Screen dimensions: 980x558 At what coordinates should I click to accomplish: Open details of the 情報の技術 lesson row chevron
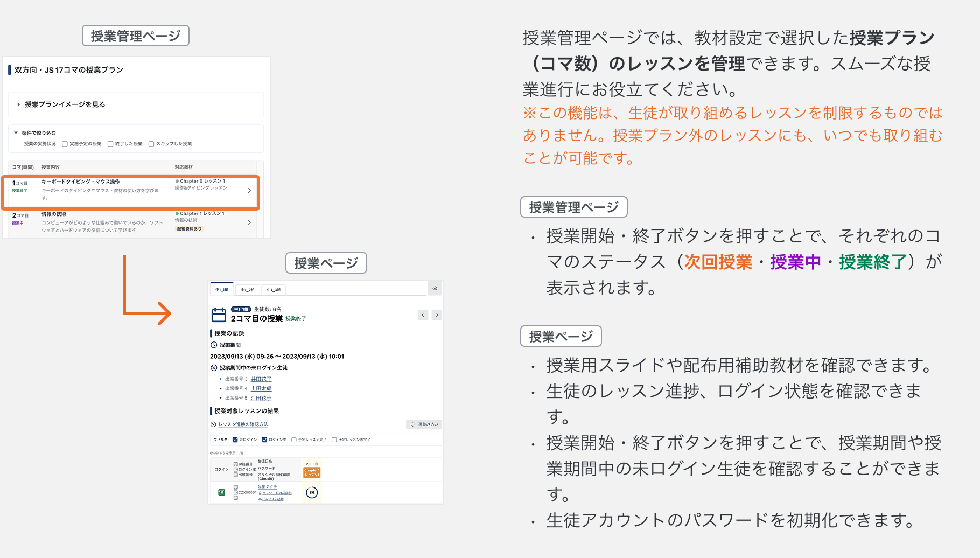250,222
